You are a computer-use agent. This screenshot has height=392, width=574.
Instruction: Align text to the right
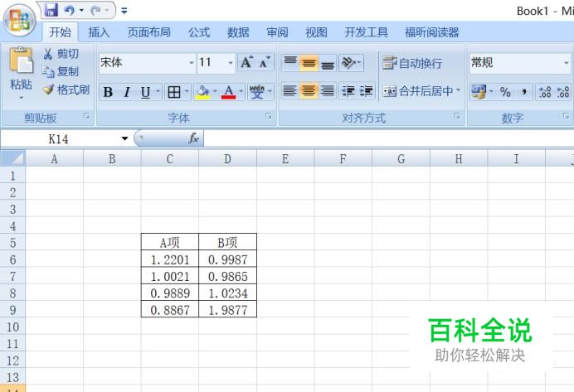click(x=328, y=90)
